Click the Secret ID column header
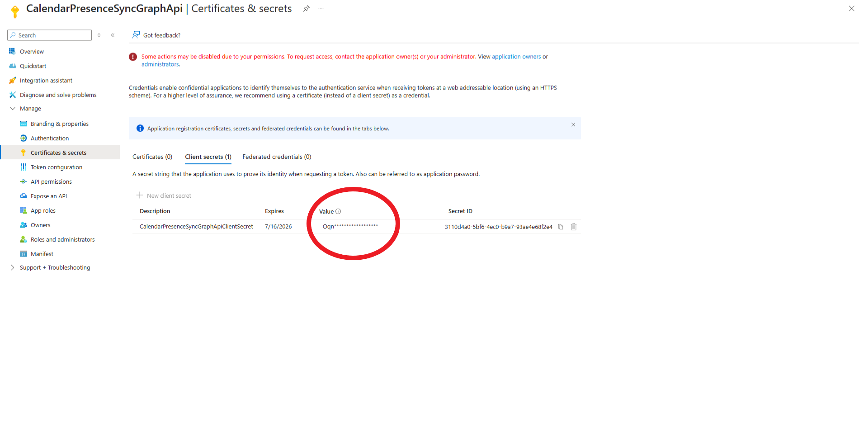The height and width of the screenshot is (448, 868). tap(460, 211)
